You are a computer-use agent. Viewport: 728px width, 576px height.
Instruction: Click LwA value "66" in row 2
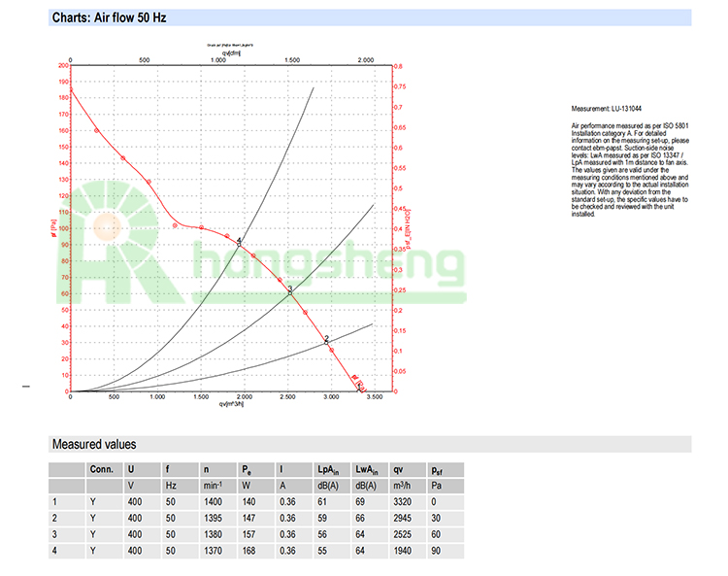[360, 518]
